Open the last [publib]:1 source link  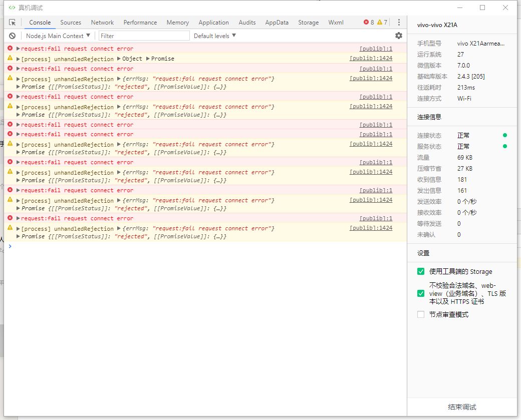[376, 218]
